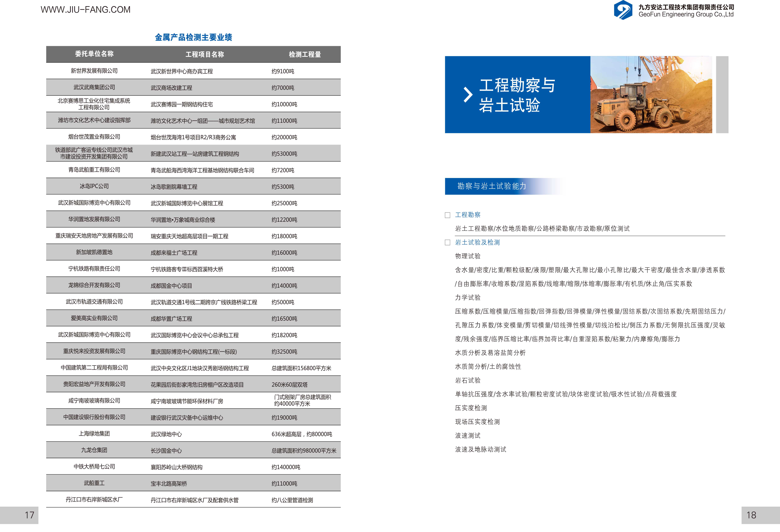Screen dimensions: 780x532
Task: Click the 九方安达工程技术集团有限责任公司 company name text
Action: 686,7
